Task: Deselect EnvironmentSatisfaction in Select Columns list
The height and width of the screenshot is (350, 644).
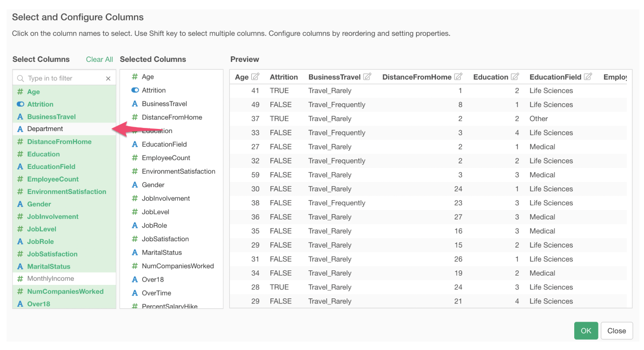Action: (x=64, y=191)
